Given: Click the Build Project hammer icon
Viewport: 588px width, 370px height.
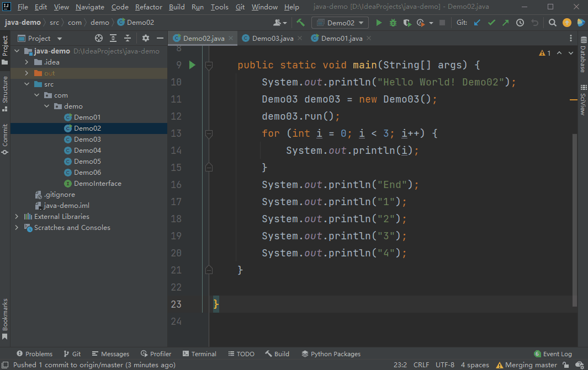Looking at the screenshot, I should pyautogui.click(x=300, y=23).
